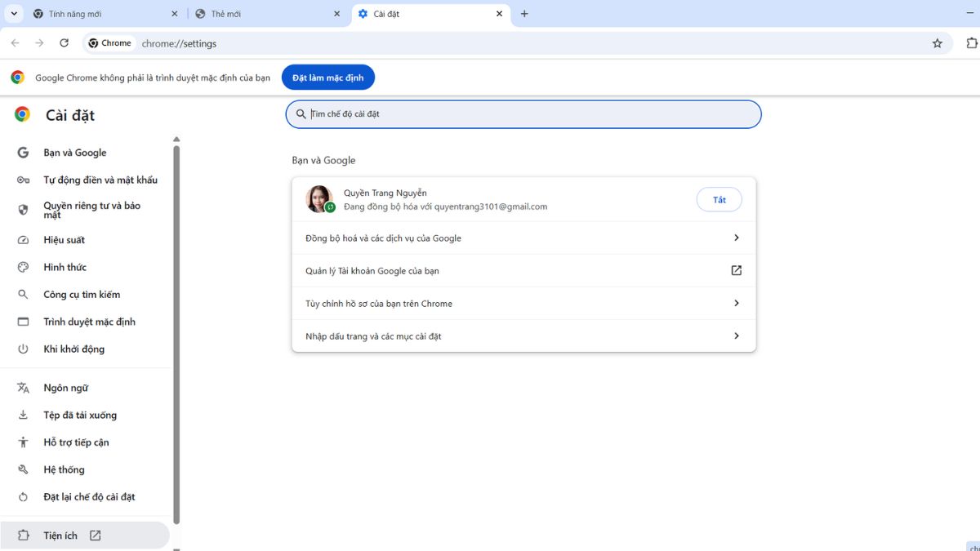980x551 pixels.
Task: Go back using the back arrow
Action: click(15, 43)
